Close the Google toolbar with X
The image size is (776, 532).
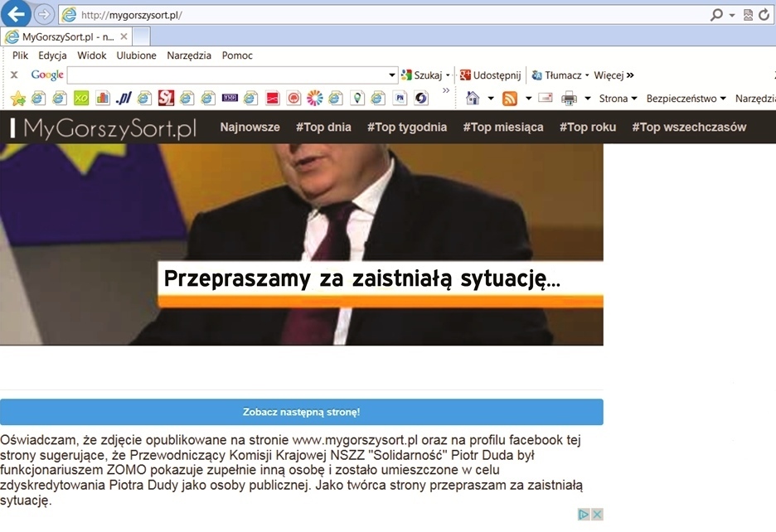coord(14,75)
